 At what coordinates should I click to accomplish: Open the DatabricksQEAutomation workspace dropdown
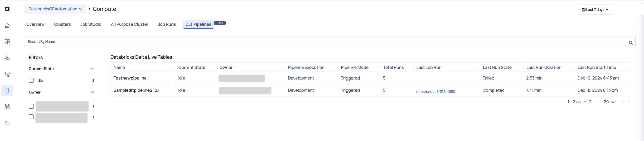click(55, 9)
